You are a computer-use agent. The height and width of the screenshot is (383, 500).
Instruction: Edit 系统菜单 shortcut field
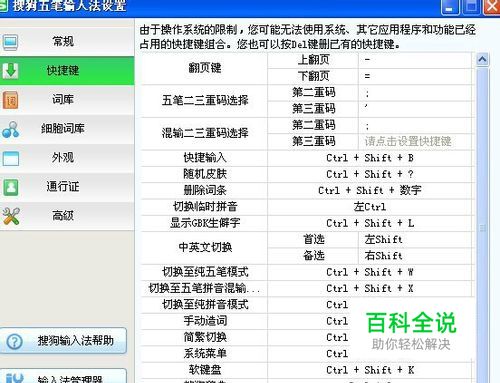coord(370,354)
